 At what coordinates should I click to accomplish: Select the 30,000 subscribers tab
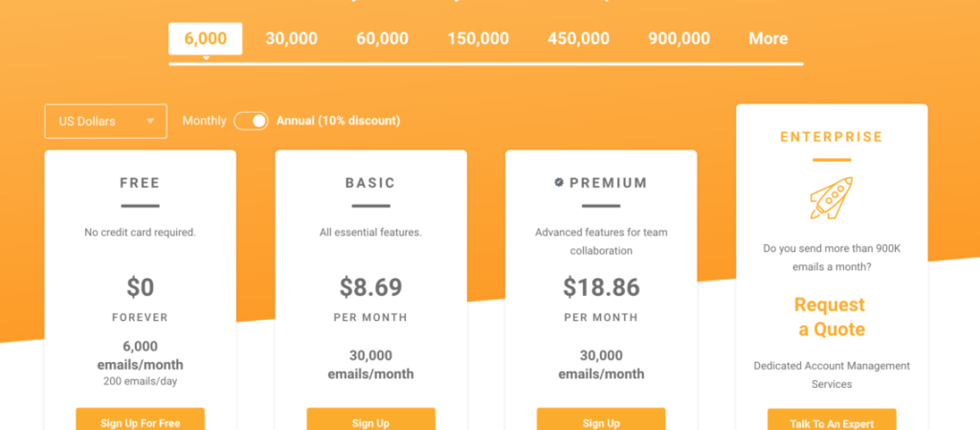[x=291, y=38]
